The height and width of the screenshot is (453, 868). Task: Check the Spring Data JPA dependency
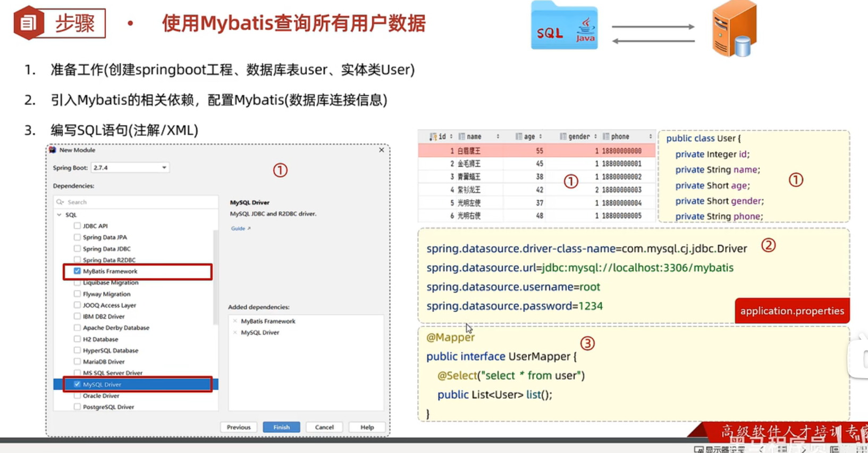pos(77,237)
